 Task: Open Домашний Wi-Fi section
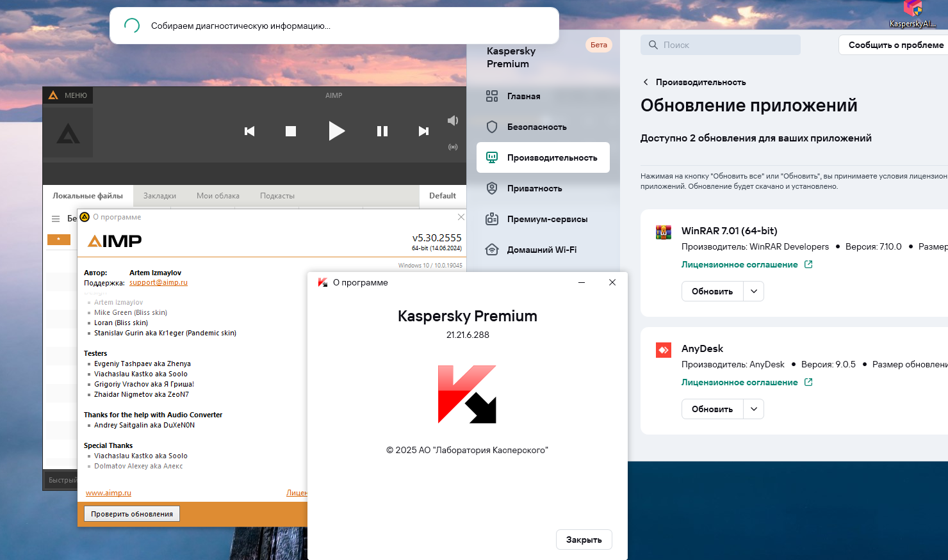click(543, 250)
